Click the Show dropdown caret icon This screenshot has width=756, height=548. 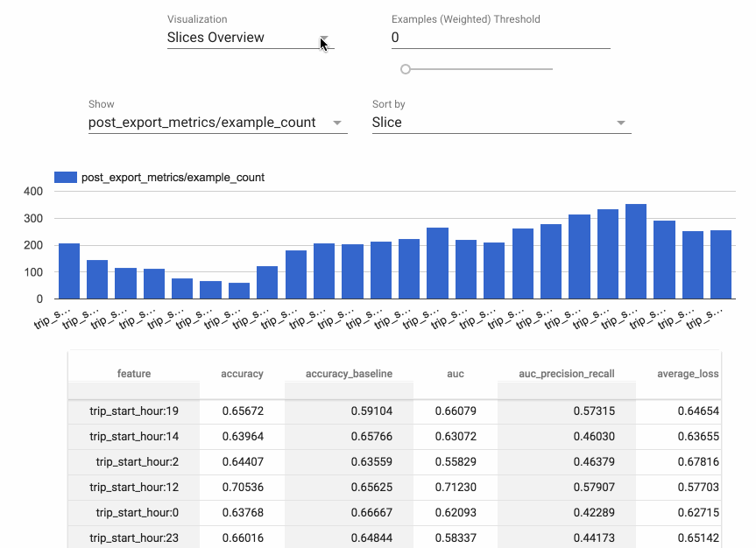point(337,123)
